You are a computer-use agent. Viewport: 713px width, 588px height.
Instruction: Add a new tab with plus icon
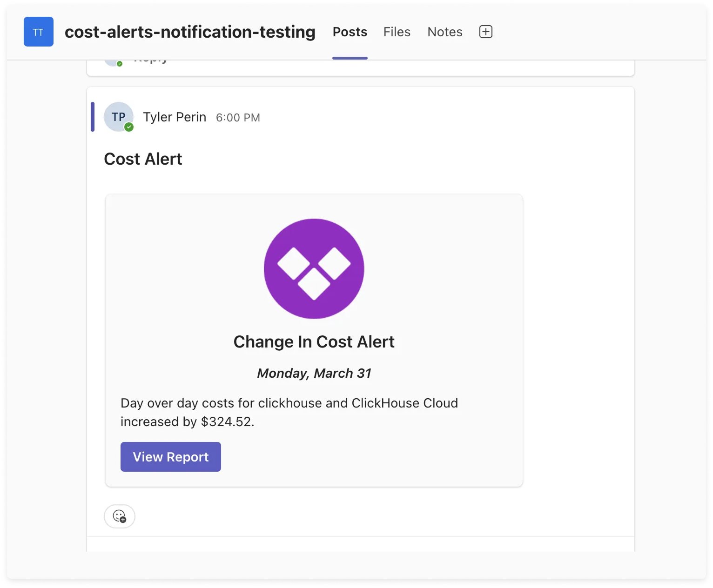(x=486, y=32)
